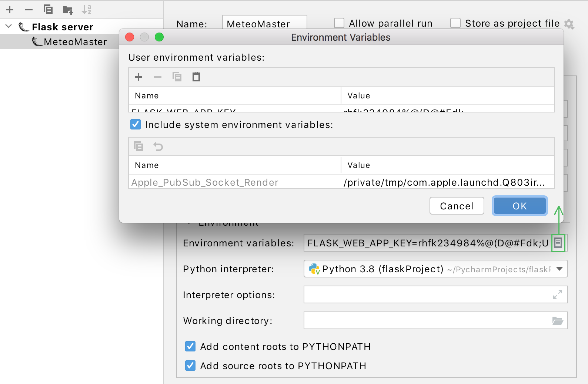588x384 pixels.
Task: Open project file storage settings gear
Action: point(569,24)
